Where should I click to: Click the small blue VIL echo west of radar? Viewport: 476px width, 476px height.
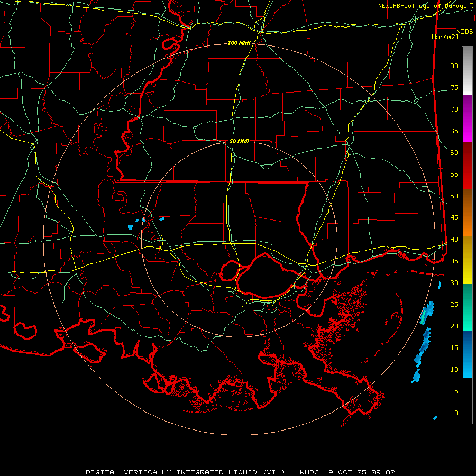pyautogui.click(x=131, y=227)
